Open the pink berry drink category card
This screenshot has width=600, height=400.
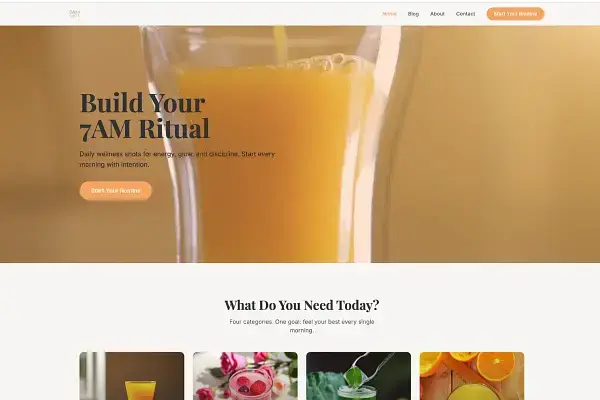(x=245, y=376)
